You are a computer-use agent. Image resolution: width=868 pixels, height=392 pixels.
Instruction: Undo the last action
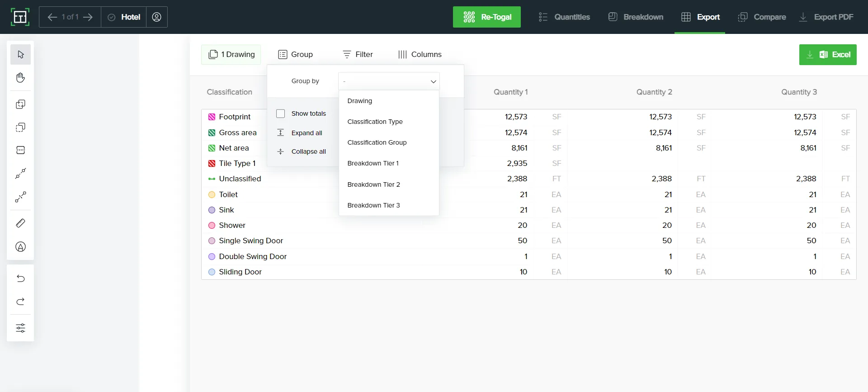coord(20,279)
